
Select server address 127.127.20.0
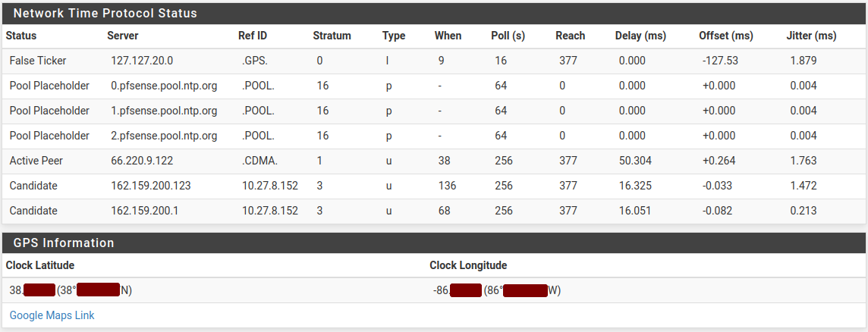(142, 61)
